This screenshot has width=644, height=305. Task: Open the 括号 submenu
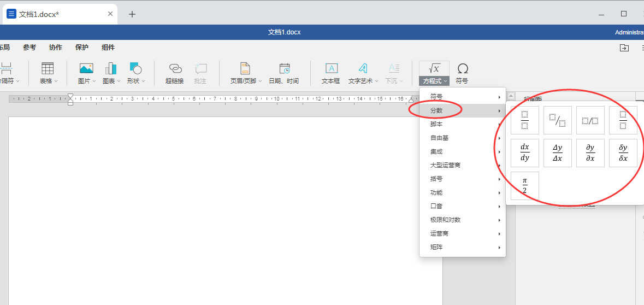pyautogui.click(x=463, y=179)
